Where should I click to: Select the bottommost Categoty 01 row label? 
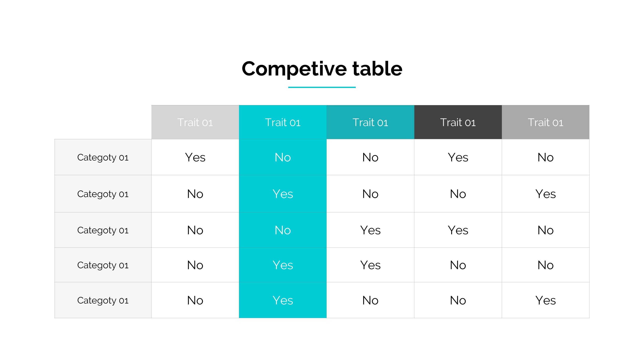[103, 300]
